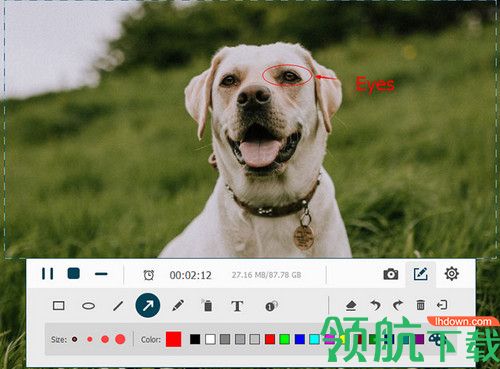The height and width of the screenshot is (369, 500).
Task: Minimize the recording toolbar with the dash icon
Action: tap(101, 274)
